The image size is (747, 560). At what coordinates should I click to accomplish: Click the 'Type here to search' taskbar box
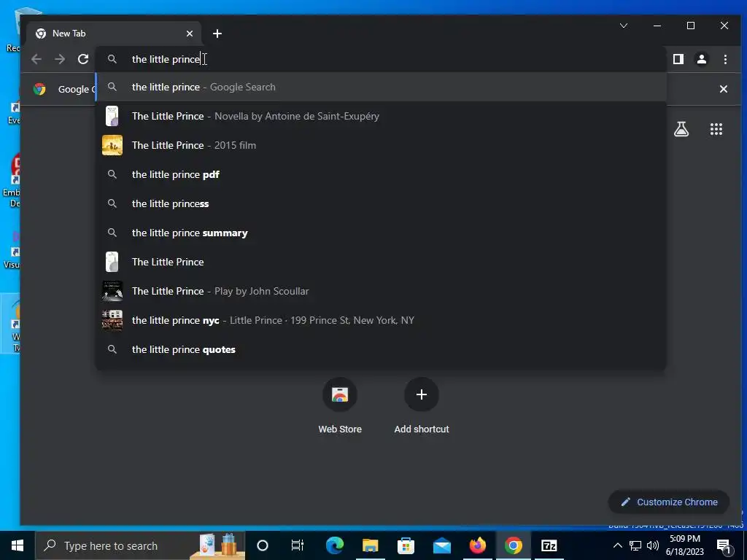(141, 545)
